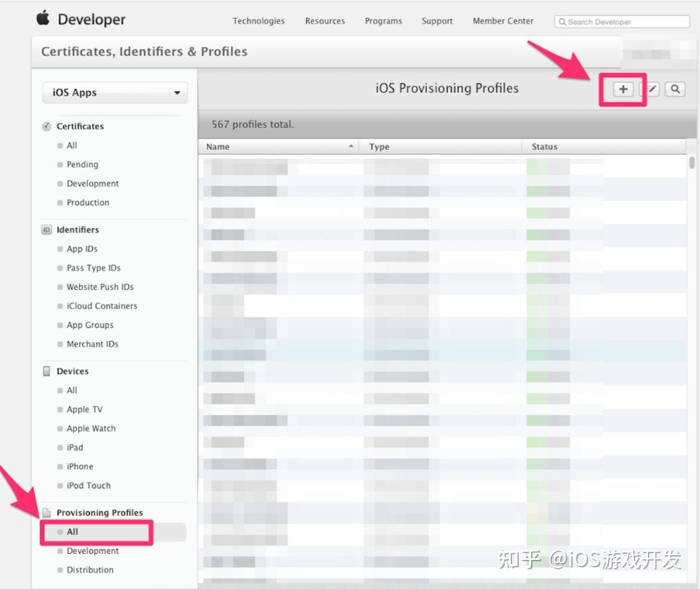Open Pass Type IDs

(94, 268)
